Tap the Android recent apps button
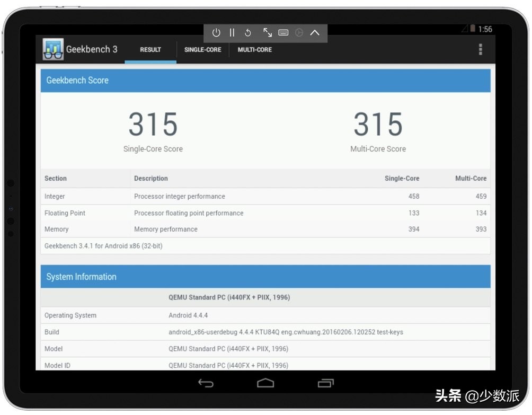The height and width of the screenshot is (415, 532). pyautogui.click(x=326, y=383)
